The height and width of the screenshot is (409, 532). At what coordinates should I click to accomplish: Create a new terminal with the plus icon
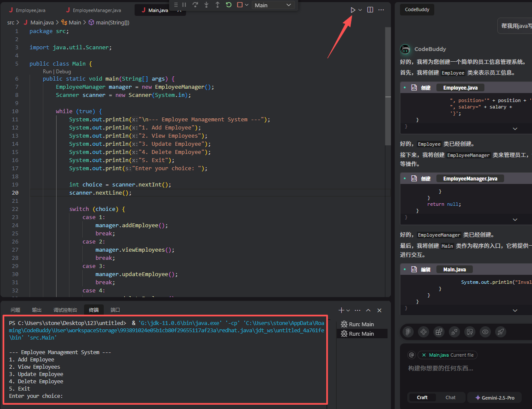[341, 310]
